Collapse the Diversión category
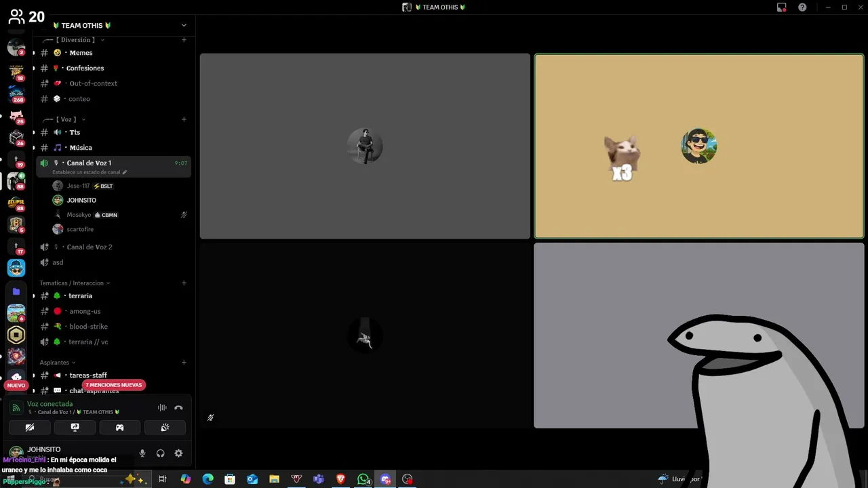Viewport: 868px width, 488px height. 78,40
